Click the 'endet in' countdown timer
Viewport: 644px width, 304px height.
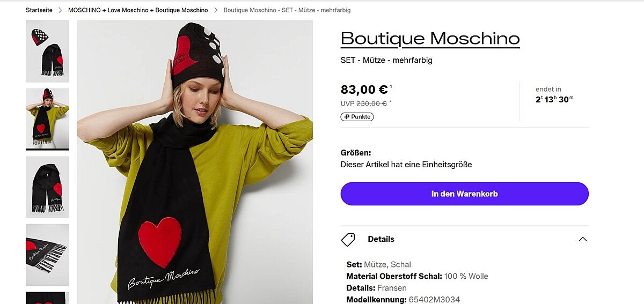pos(554,95)
